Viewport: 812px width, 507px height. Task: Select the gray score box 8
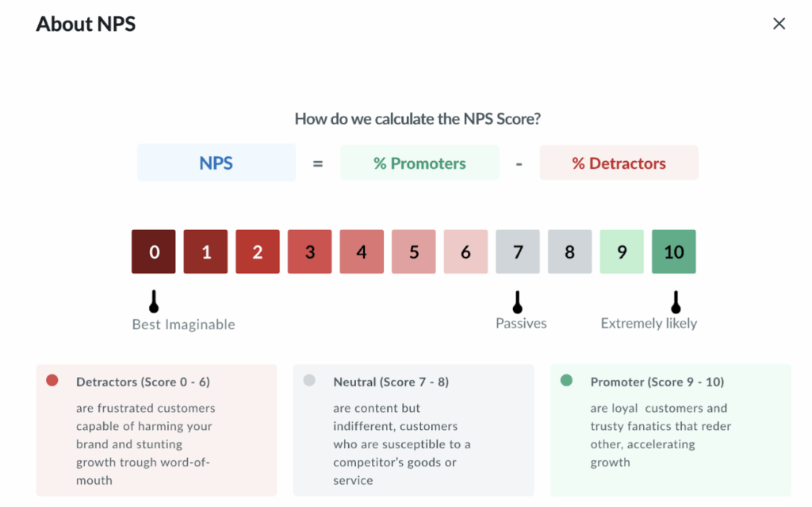pos(569,252)
